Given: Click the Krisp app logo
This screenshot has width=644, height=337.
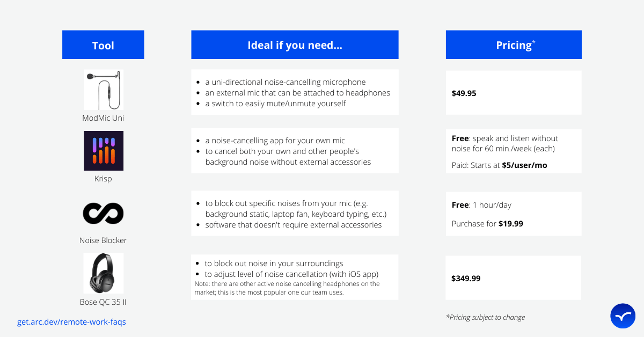Looking at the screenshot, I should point(104,151).
